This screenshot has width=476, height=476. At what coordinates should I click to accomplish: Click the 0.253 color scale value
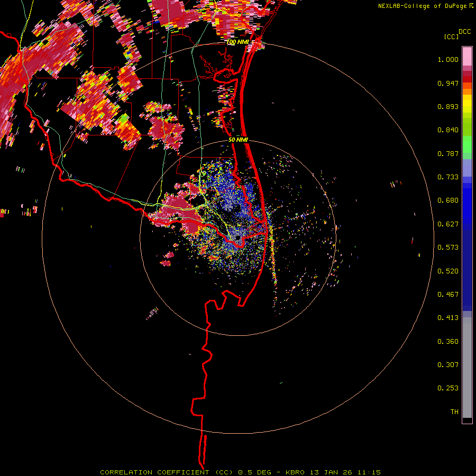[x=448, y=388]
